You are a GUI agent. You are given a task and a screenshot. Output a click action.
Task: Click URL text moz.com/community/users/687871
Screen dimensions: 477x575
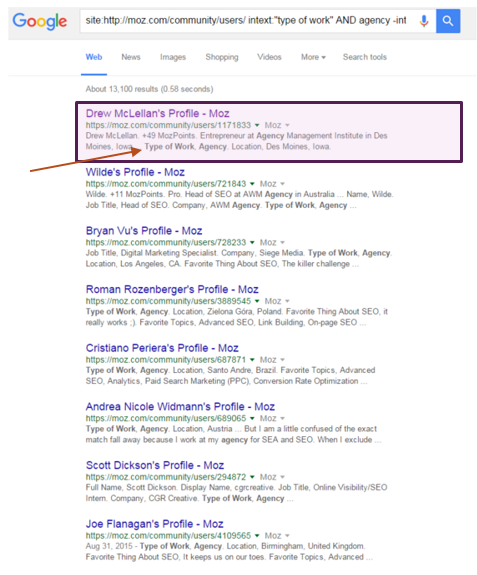point(166,360)
